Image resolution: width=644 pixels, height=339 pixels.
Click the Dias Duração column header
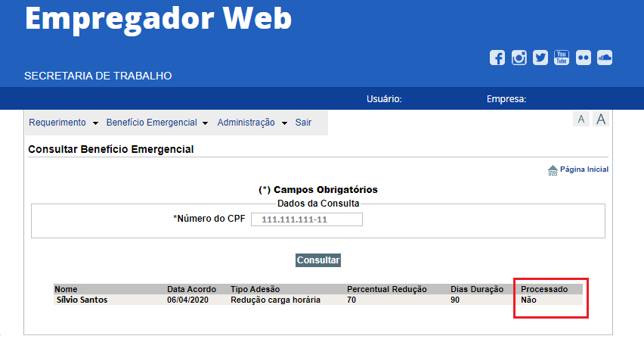(477, 289)
